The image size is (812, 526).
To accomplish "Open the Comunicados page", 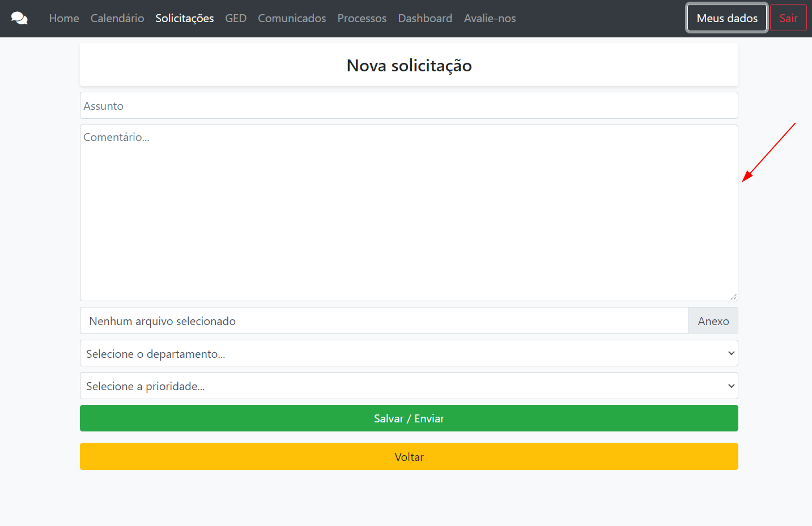I will pos(292,18).
